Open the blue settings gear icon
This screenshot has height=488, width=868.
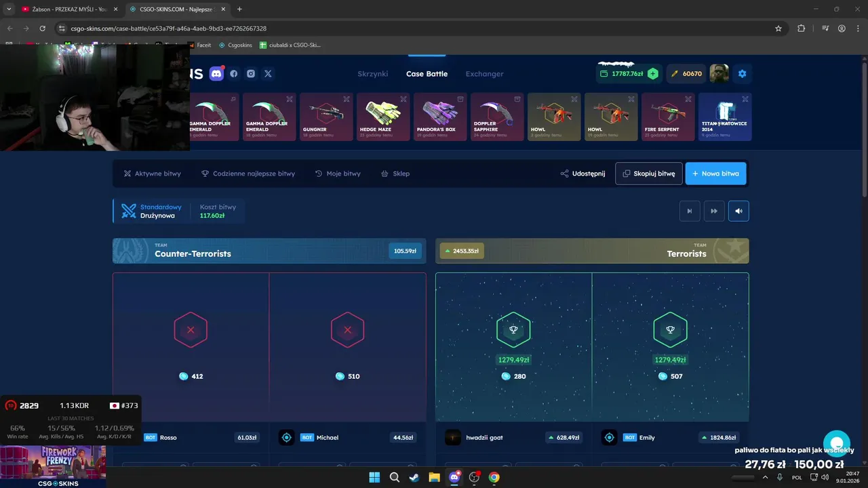(742, 74)
